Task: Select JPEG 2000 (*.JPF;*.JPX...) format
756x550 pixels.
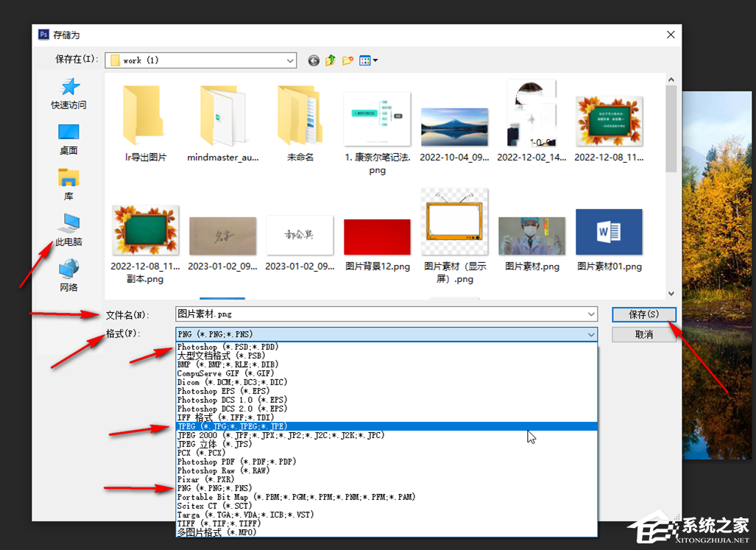Action: (x=386, y=435)
